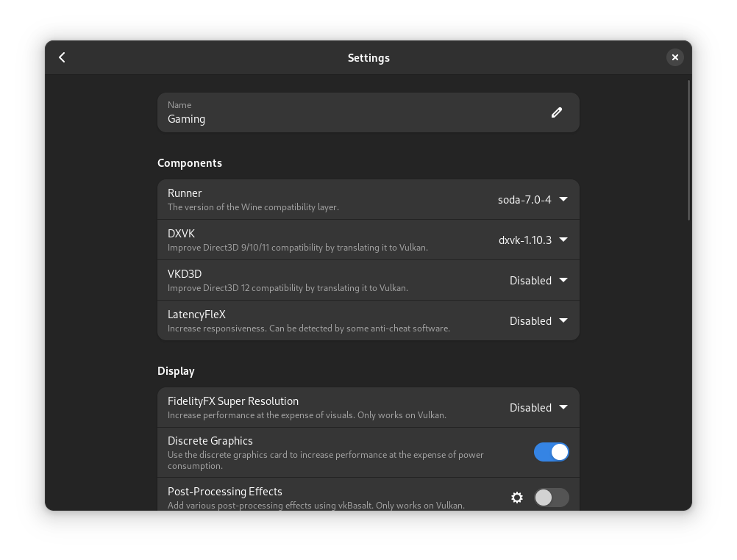Click the Discrete Graphics row label
This screenshot has height=560, width=737.
[x=210, y=441]
